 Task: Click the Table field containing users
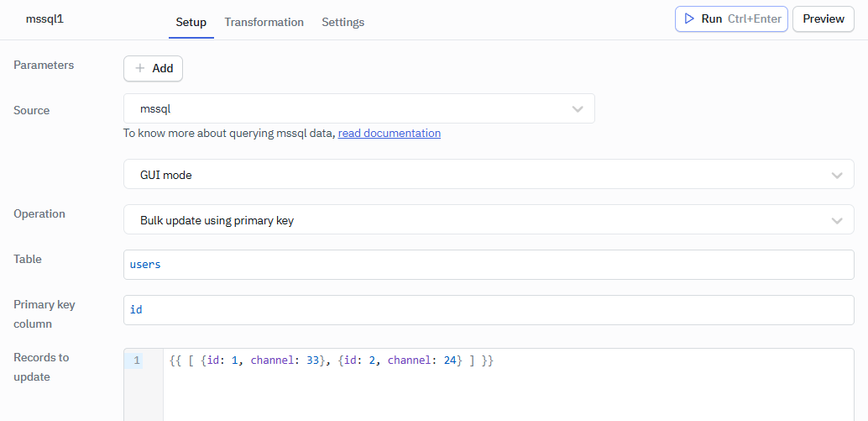tap(488, 265)
